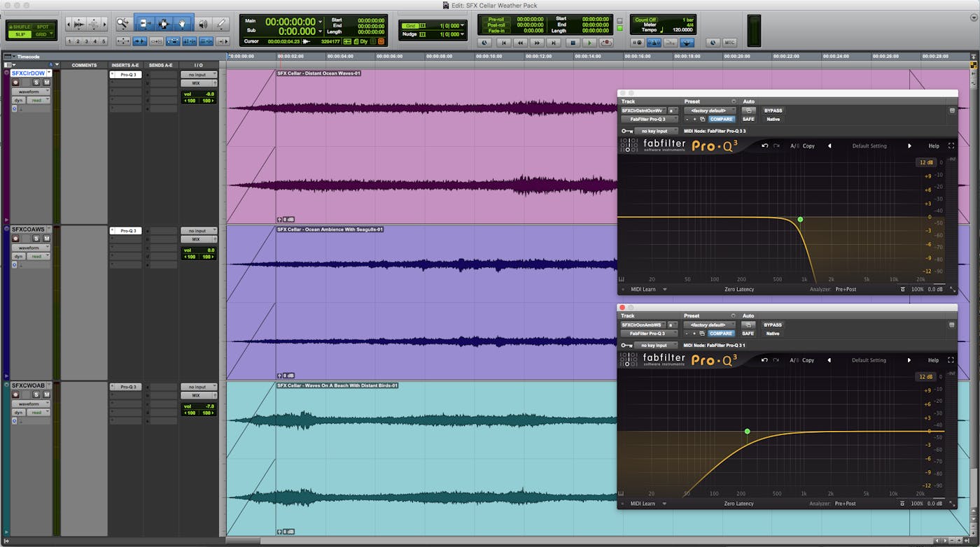980x547 pixels.
Task: Click the Rewind transport button
Action: pos(520,43)
